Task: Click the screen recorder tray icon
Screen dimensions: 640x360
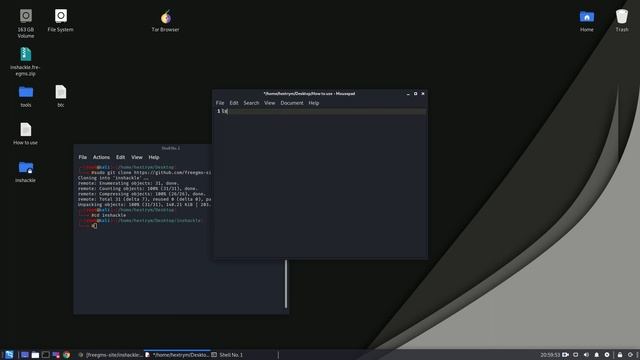Action: coord(565,355)
